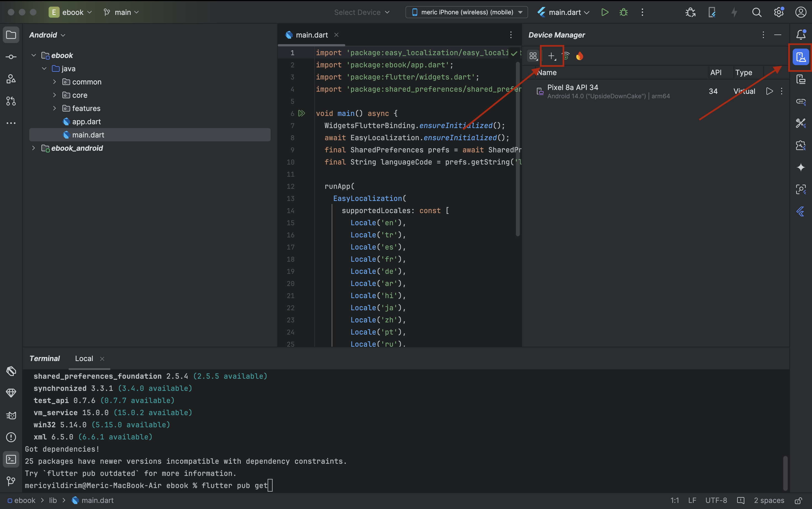
Task: Open the Flutter tool window icon
Action: [x=801, y=211]
